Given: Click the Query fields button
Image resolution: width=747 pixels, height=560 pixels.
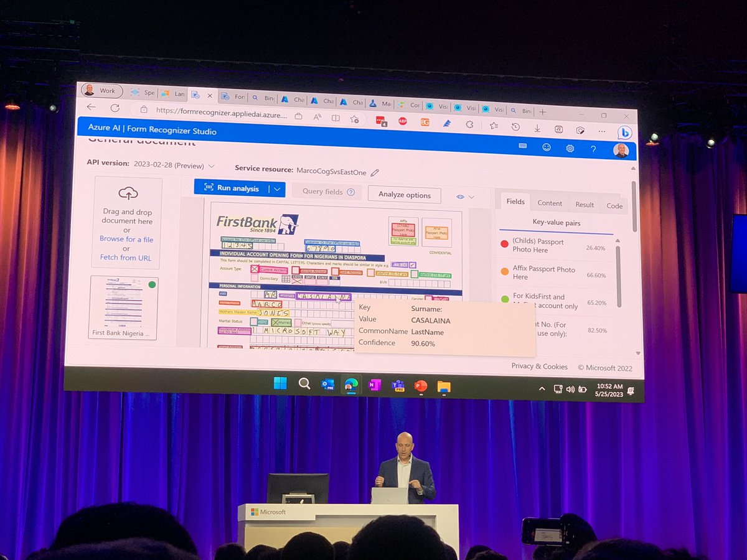Looking at the screenshot, I should (x=327, y=192).
